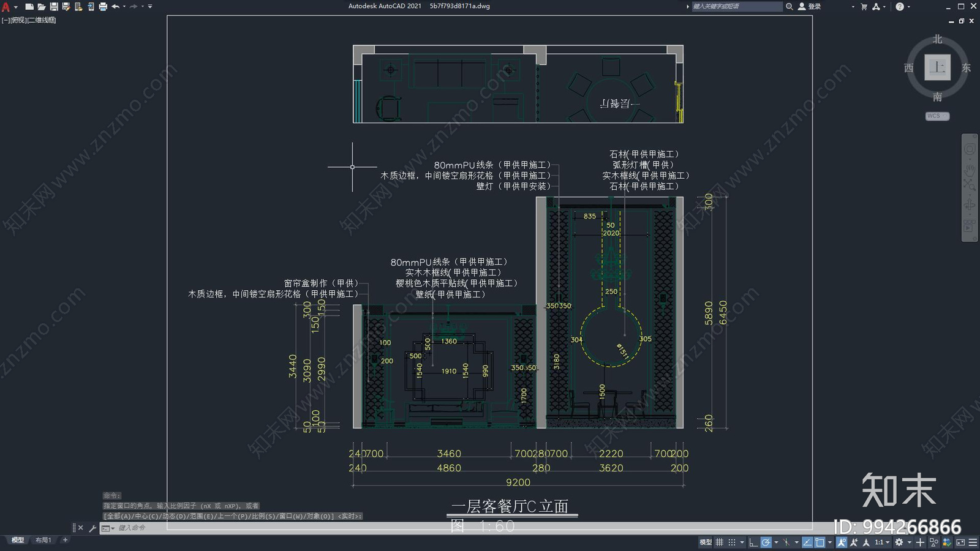
Task: Expand the sign-in account dropdown arrow
Action: click(x=853, y=7)
